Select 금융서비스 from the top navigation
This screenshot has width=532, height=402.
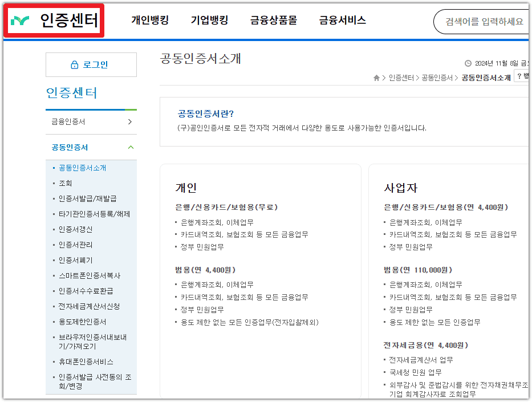(342, 21)
